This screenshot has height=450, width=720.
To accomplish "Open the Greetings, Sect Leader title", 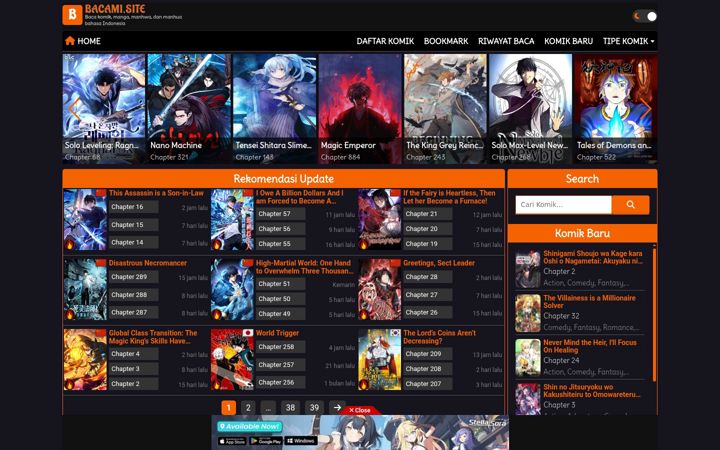I will click(x=439, y=263).
